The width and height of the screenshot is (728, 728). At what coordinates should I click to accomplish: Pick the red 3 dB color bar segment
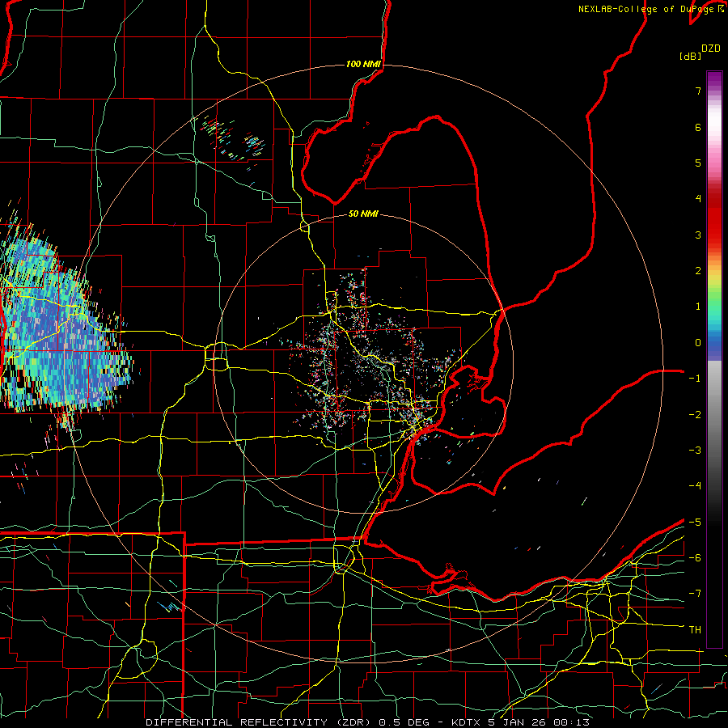[x=714, y=235]
